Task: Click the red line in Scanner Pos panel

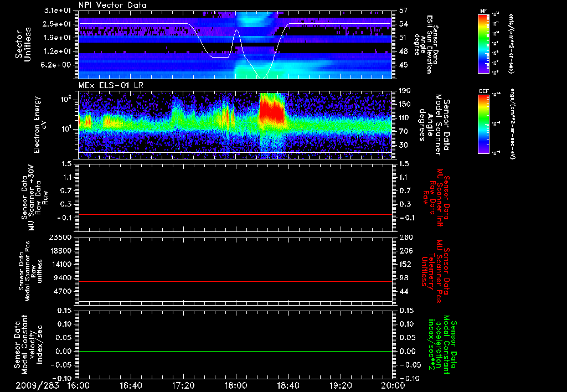Action: [235, 281]
